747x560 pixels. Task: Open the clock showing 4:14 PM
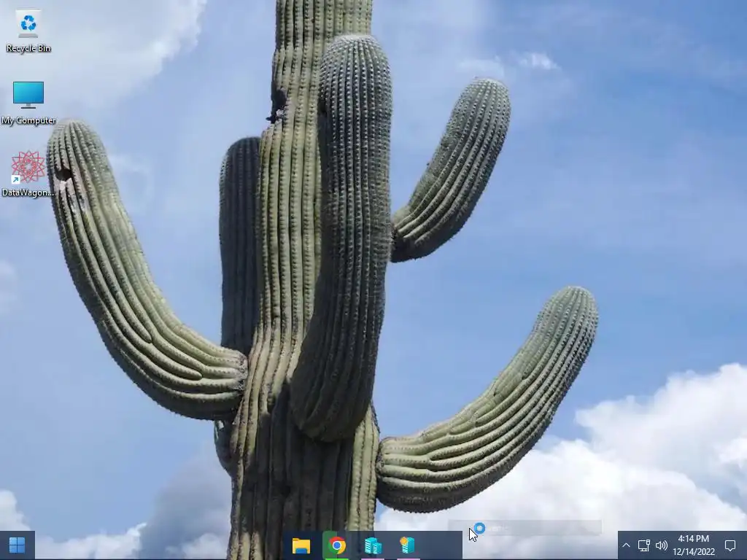pyautogui.click(x=694, y=545)
